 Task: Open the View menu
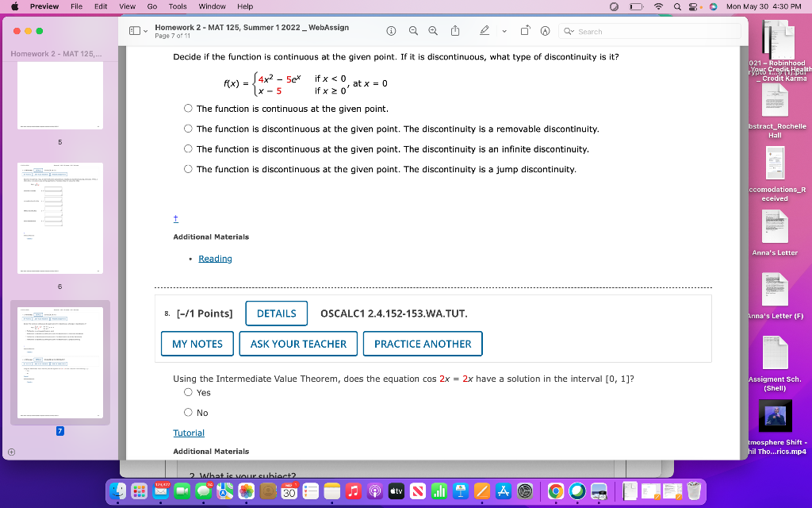pyautogui.click(x=127, y=6)
